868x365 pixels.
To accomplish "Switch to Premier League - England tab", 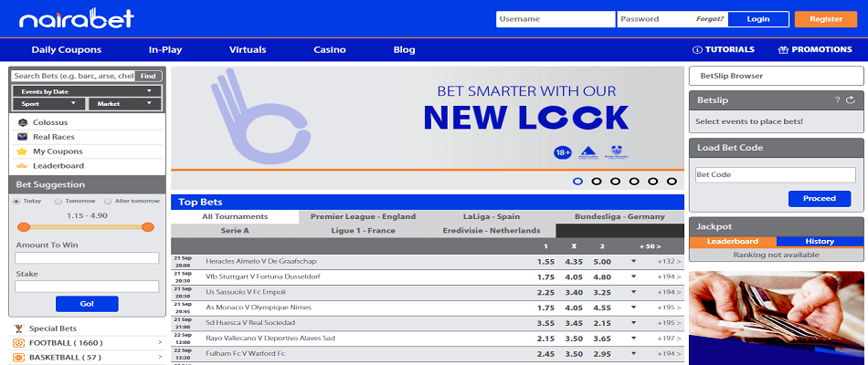I will click(x=363, y=217).
